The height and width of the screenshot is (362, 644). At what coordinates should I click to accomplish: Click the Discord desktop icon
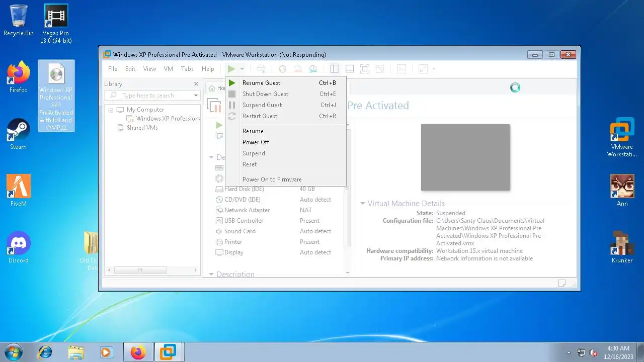18,247
